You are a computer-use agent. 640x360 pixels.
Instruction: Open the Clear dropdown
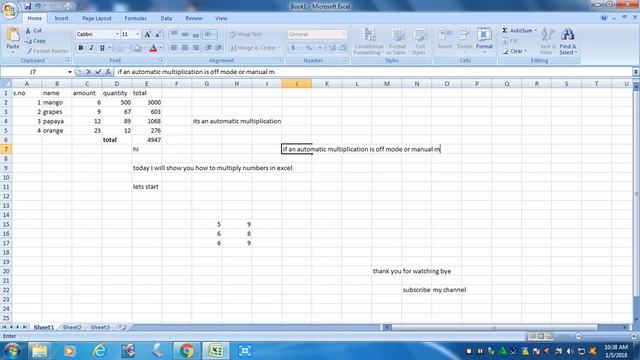pyautogui.click(x=515, y=51)
